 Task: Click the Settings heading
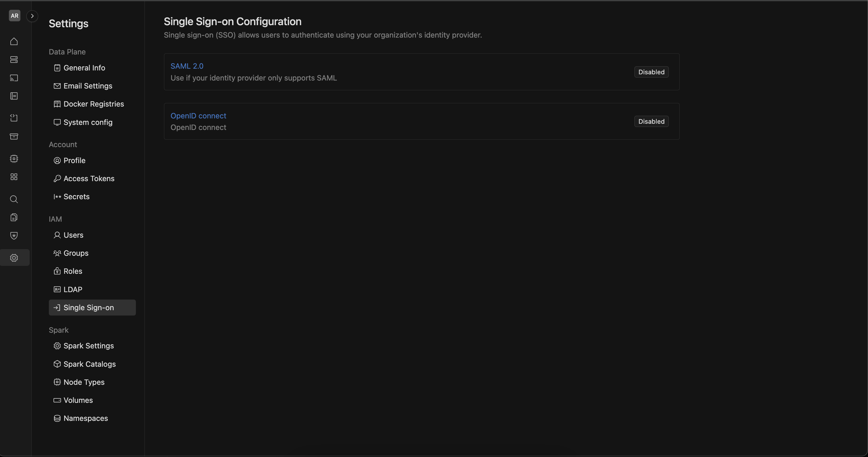pos(69,24)
